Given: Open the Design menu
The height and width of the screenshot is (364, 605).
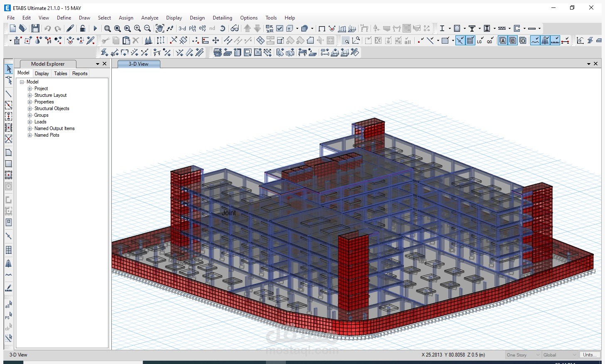Looking at the screenshot, I should click(197, 18).
